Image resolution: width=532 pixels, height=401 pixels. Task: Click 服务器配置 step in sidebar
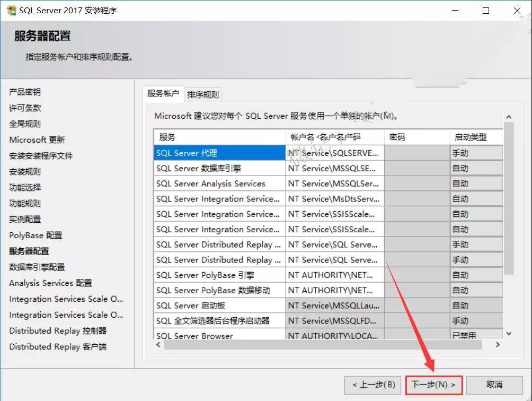[29, 251]
